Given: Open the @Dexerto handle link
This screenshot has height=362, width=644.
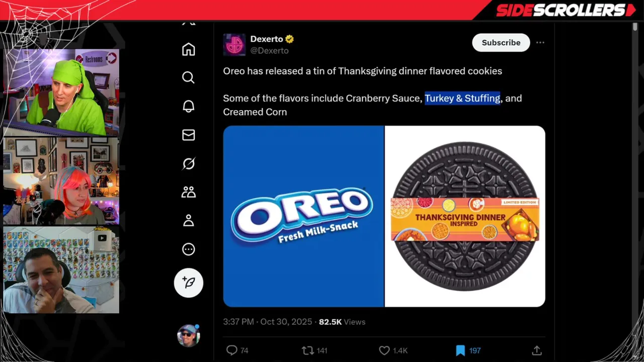Looking at the screenshot, I should (269, 51).
